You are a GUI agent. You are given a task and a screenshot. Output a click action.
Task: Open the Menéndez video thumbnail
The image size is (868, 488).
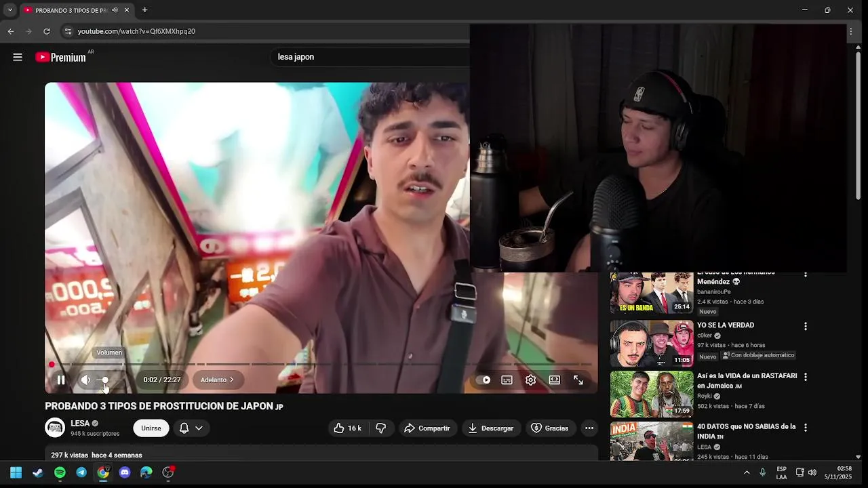(x=652, y=293)
